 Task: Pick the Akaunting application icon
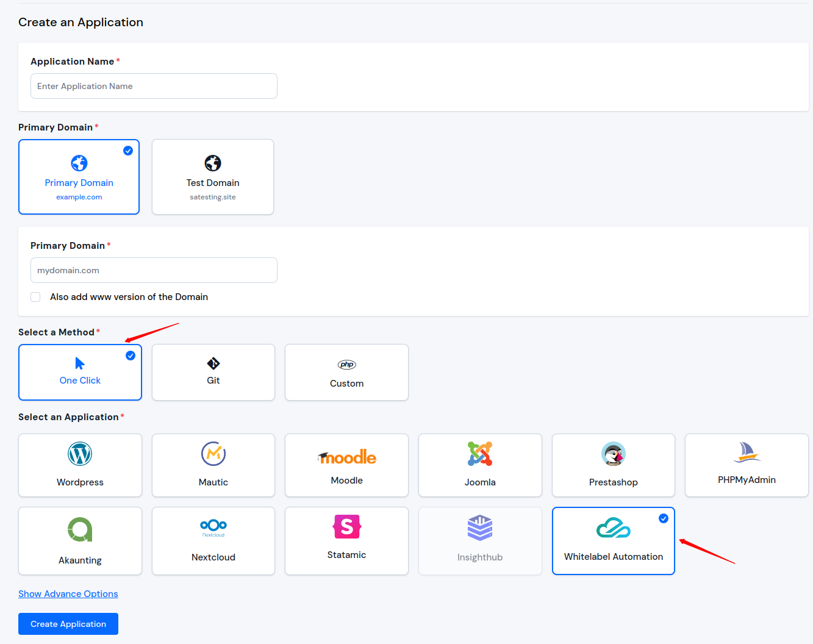click(x=80, y=529)
